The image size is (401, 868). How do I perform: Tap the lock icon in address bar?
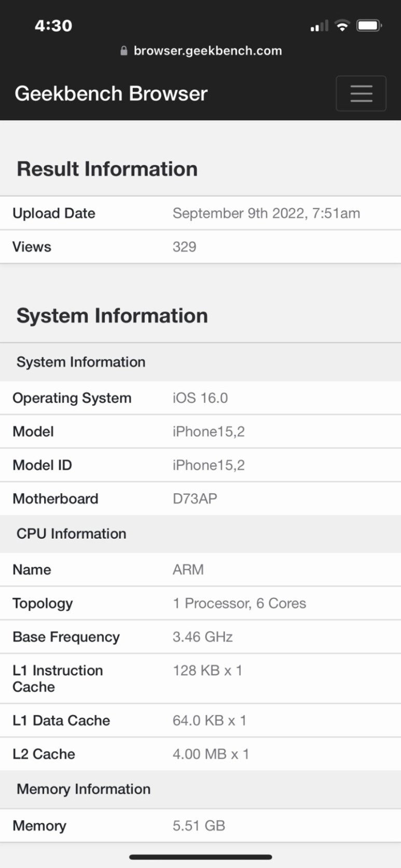(x=123, y=51)
